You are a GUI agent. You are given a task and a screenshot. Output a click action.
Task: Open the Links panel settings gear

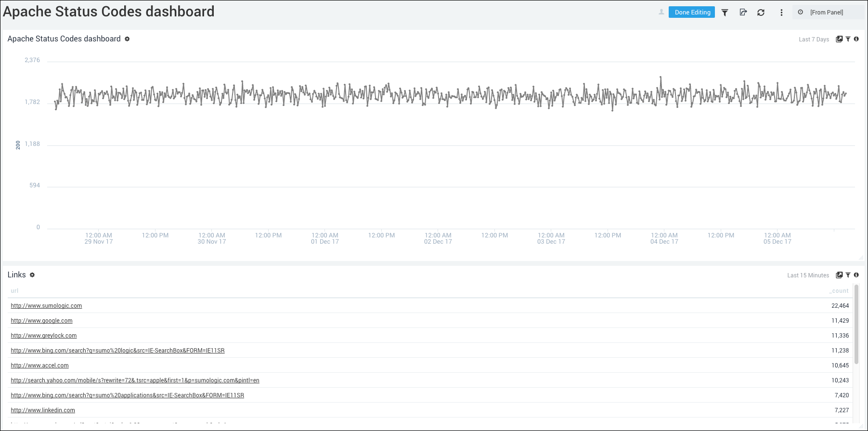[32, 275]
